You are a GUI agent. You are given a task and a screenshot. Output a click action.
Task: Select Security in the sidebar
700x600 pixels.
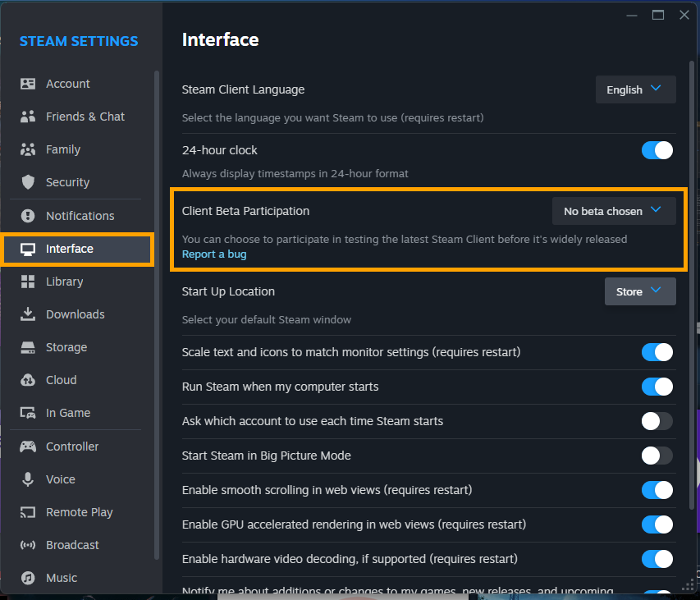tap(78, 182)
